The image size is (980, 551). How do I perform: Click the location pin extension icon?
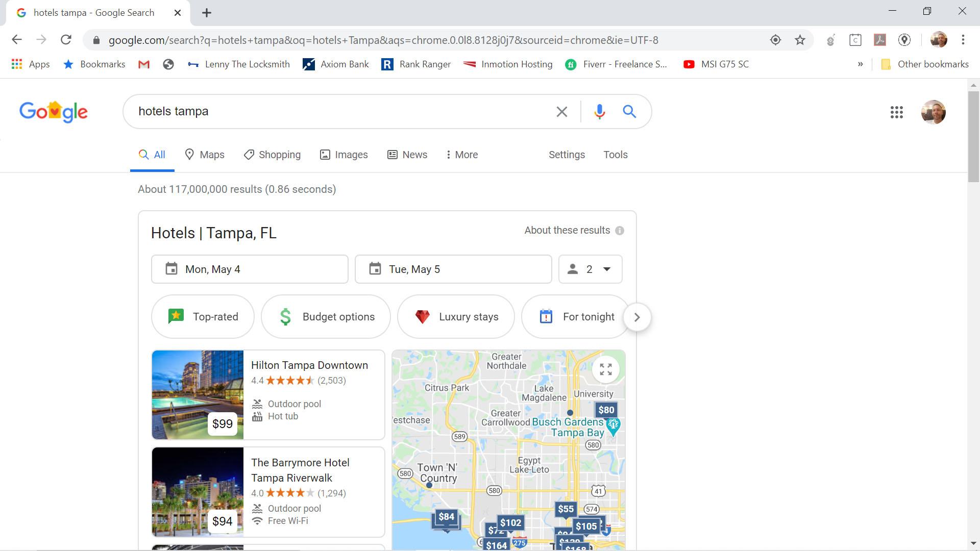(x=904, y=40)
